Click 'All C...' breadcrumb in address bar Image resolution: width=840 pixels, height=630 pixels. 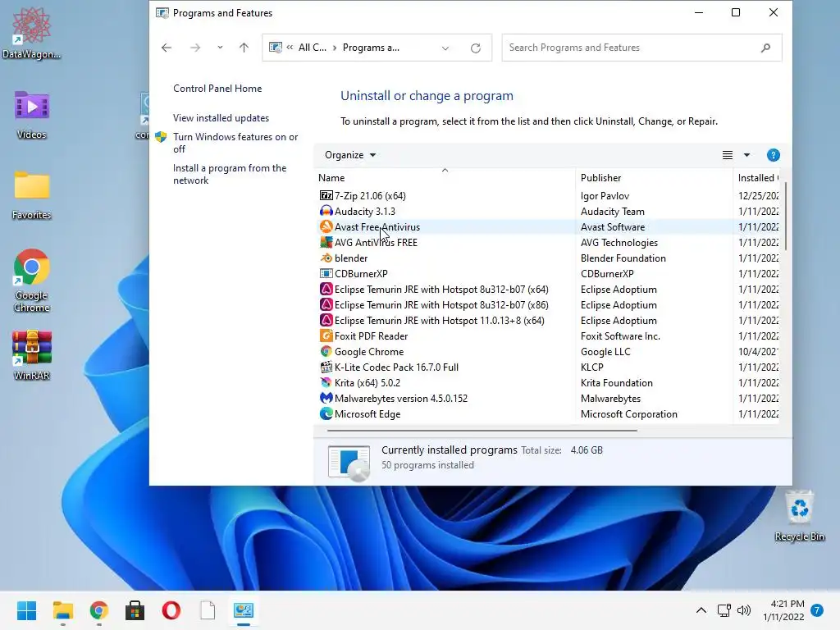click(x=313, y=47)
